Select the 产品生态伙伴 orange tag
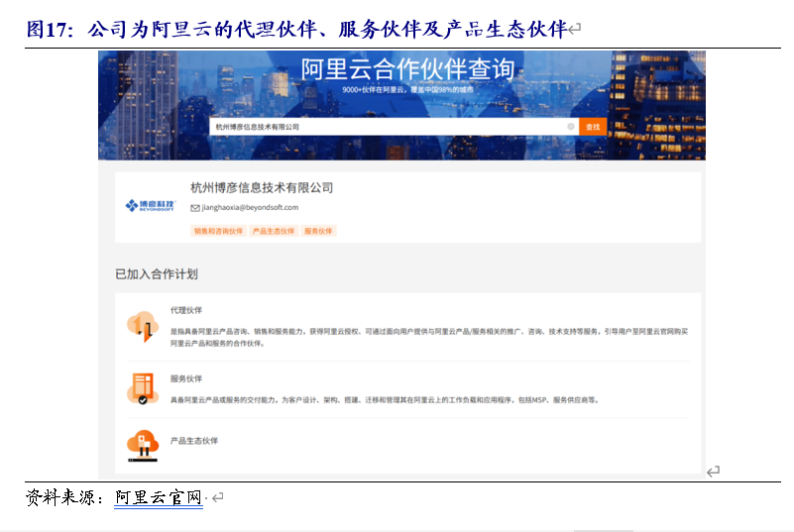The width and height of the screenshot is (794, 532). tap(274, 231)
